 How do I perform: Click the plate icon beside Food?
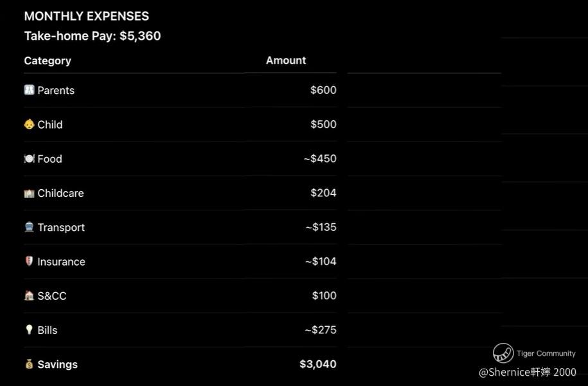point(30,158)
